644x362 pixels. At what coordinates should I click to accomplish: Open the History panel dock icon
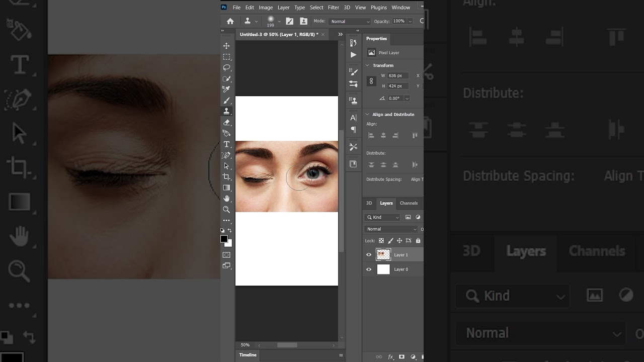pos(353,43)
